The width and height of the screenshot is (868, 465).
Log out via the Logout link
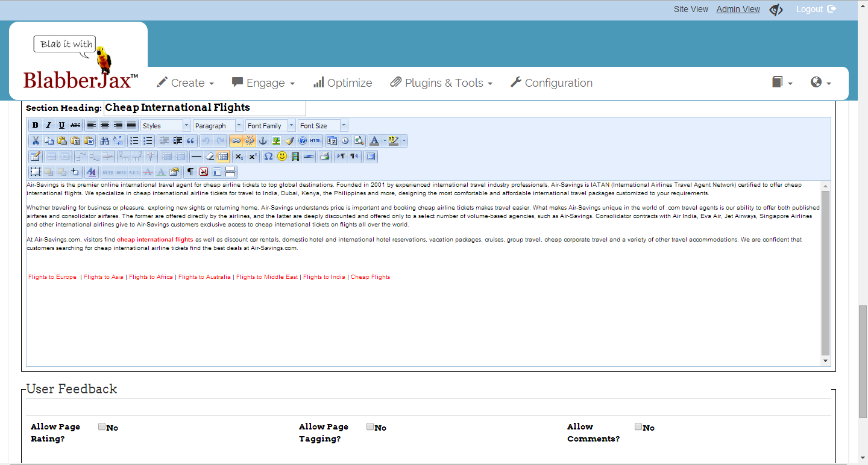point(816,9)
